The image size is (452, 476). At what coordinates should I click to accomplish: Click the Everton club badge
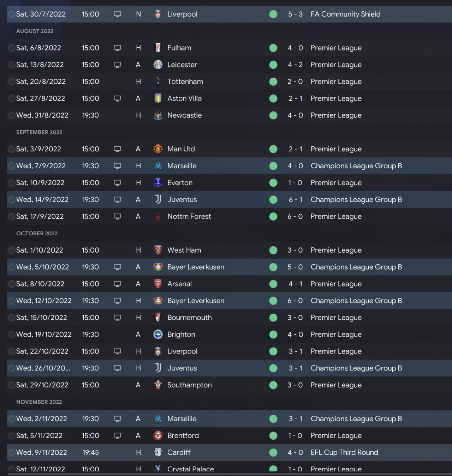coord(158,183)
